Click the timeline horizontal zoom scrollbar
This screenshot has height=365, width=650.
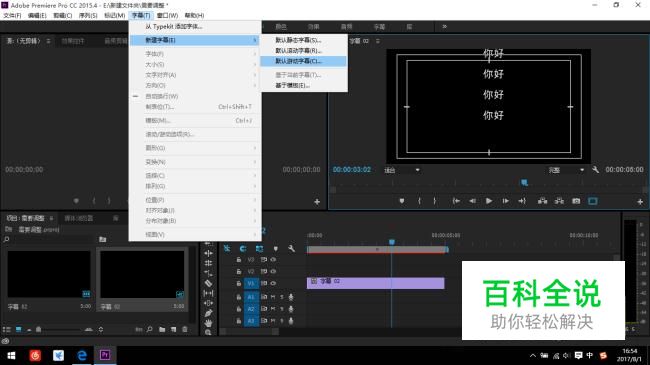[249, 332]
